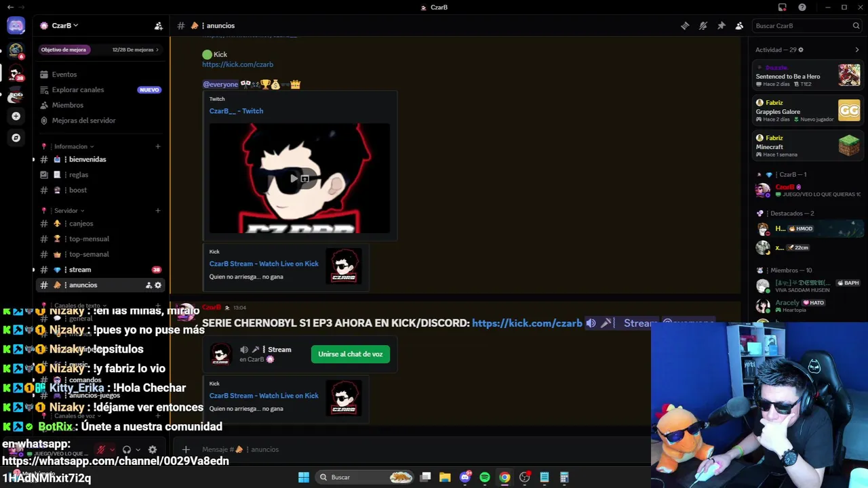Toggle member list icon

(739, 26)
